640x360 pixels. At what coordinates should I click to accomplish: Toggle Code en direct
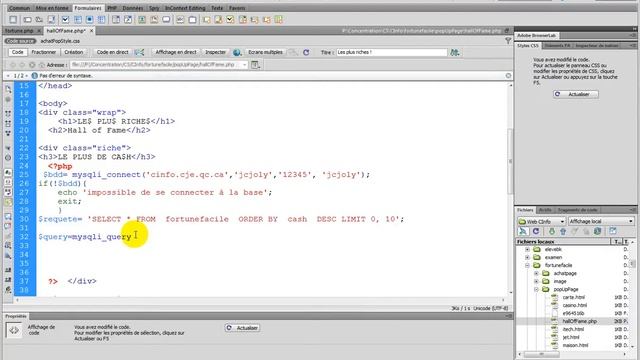[112, 52]
